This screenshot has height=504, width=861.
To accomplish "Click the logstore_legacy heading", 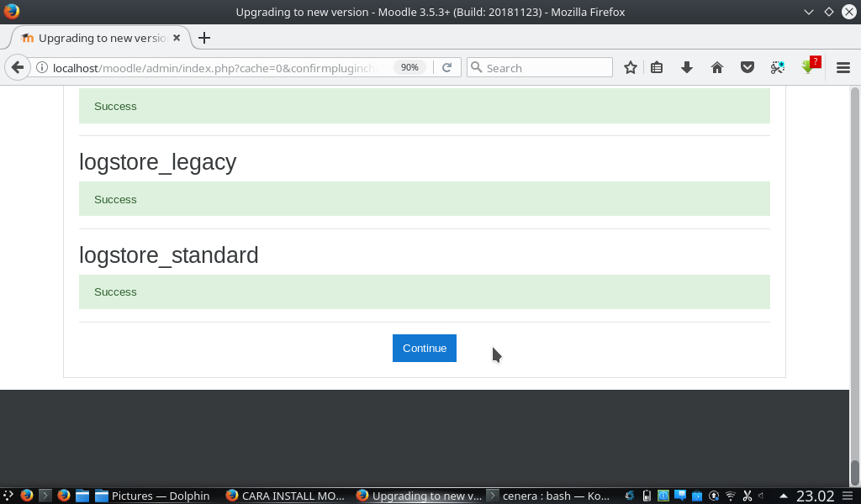I will click(x=157, y=162).
